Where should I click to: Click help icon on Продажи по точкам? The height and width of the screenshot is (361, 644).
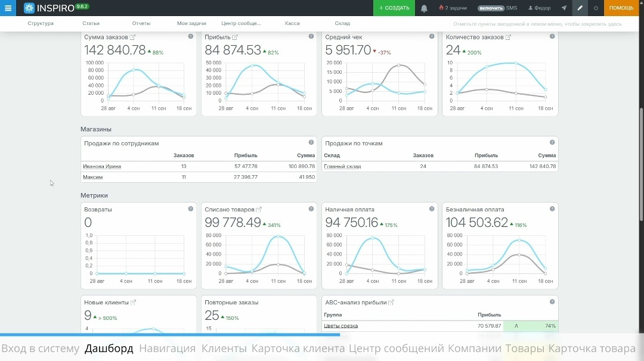(552, 142)
